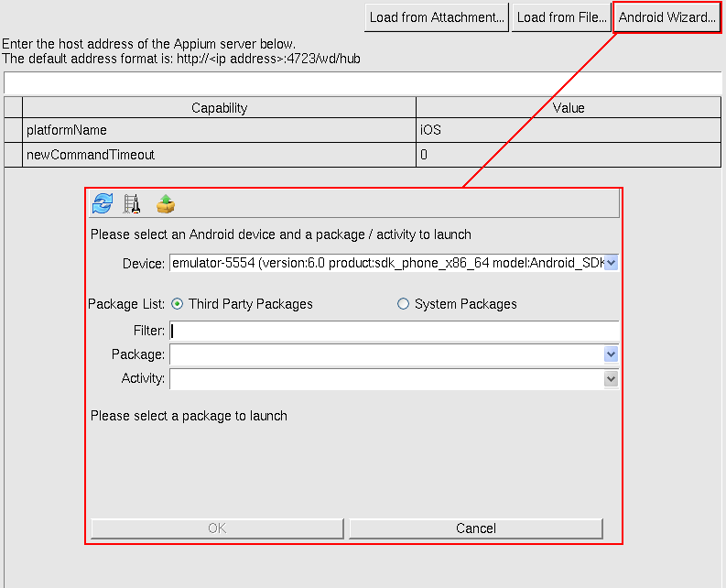Click the Value column header

pyautogui.click(x=568, y=108)
